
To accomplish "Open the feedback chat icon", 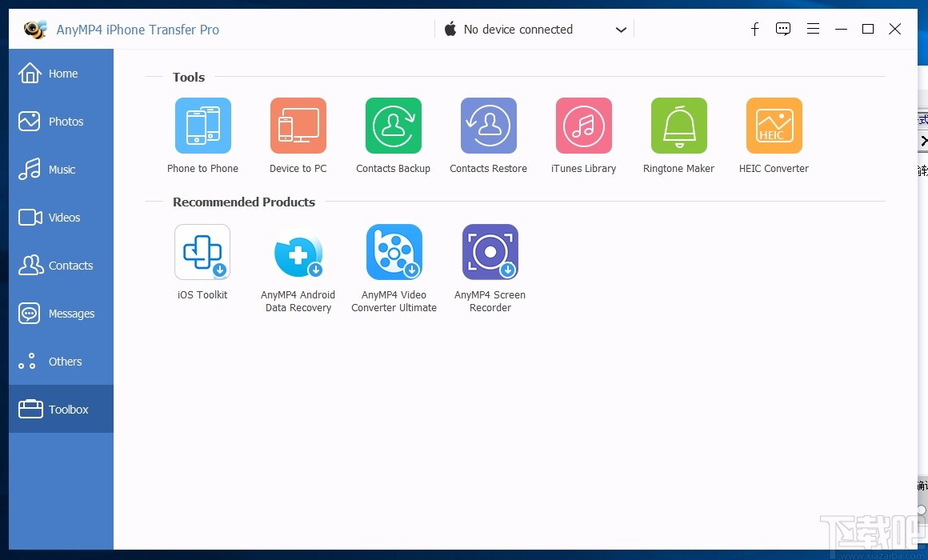I will (x=783, y=29).
